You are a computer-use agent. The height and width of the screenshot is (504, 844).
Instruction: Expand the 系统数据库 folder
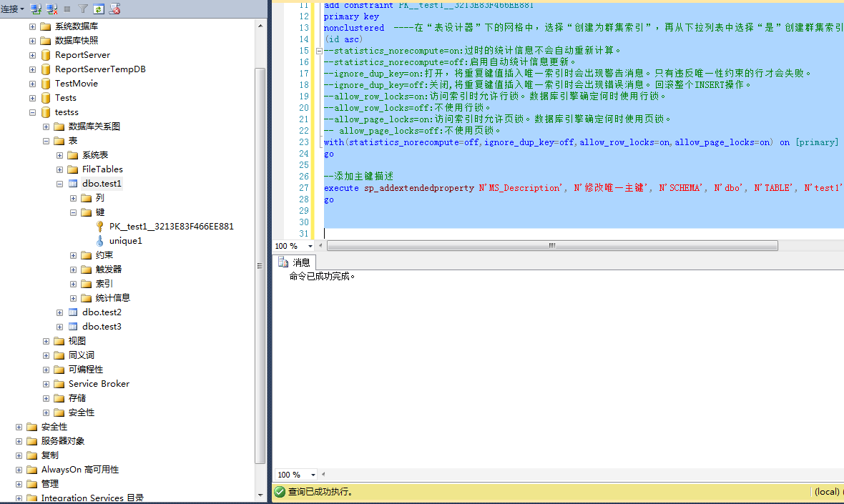click(x=32, y=26)
